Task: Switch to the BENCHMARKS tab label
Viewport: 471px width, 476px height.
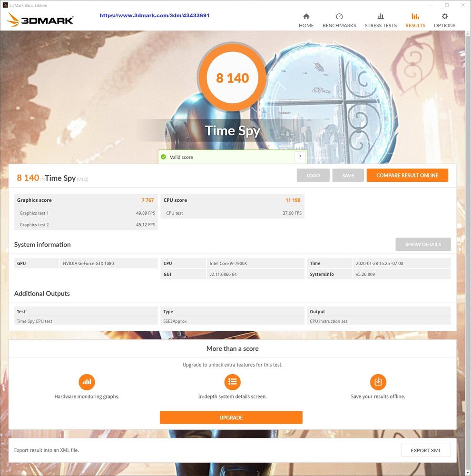Action: 339,26
